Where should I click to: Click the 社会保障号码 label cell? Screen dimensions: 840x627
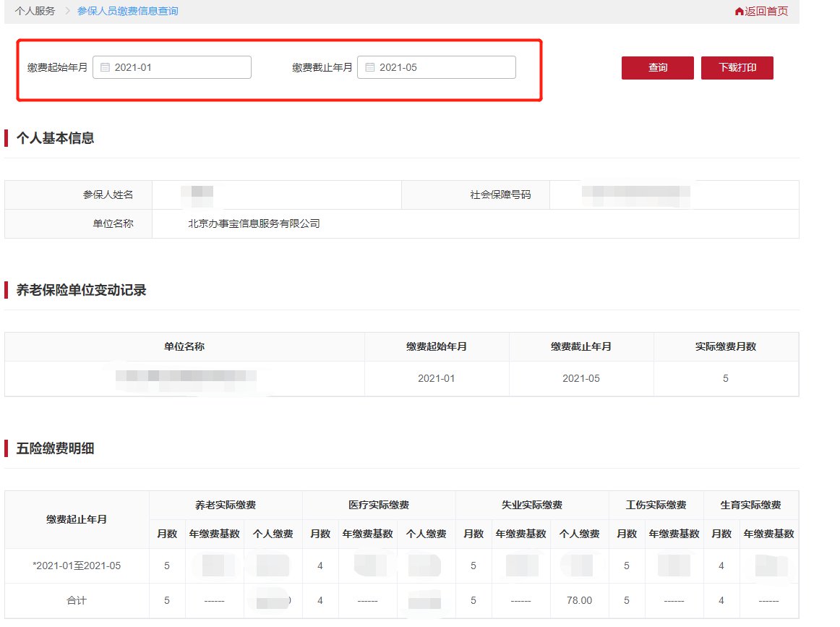475,195
